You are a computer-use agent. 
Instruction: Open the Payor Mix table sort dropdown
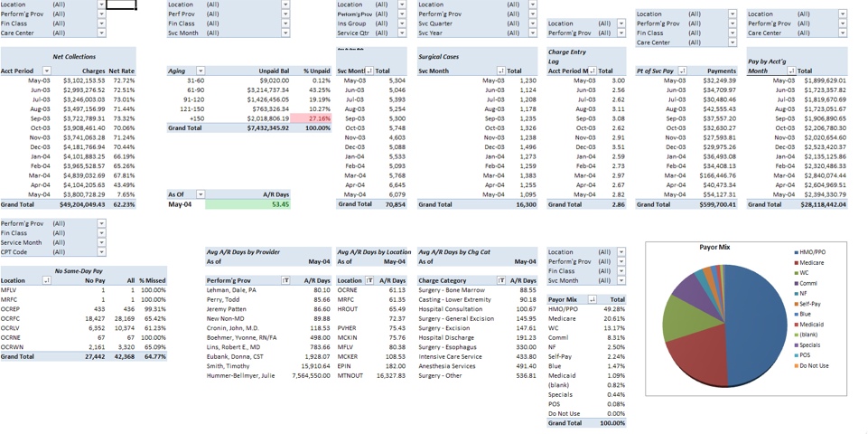pos(593,299)
